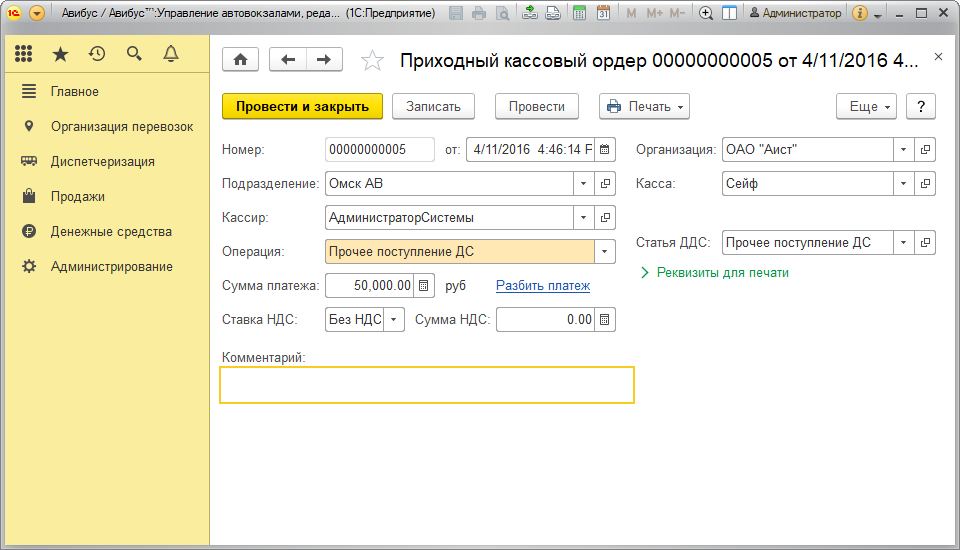
Task: Open the calculator icon in title bar
Action: (579, 13)
